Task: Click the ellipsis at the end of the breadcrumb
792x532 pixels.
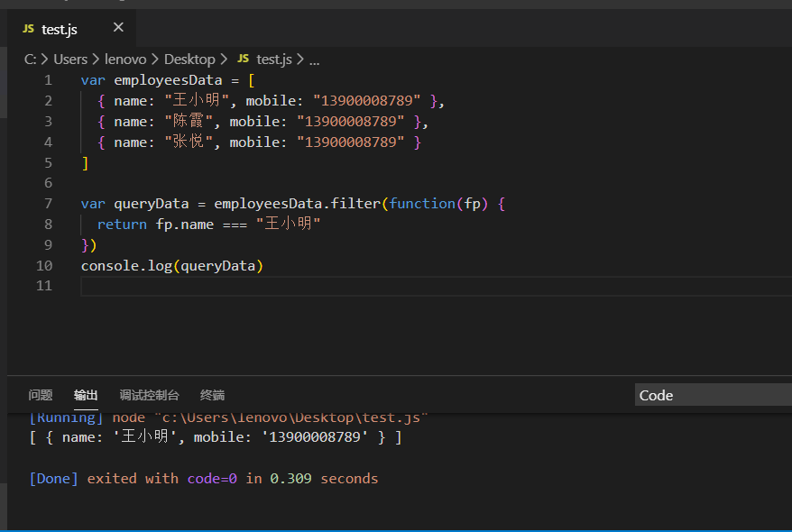Action: pos(314,59)
